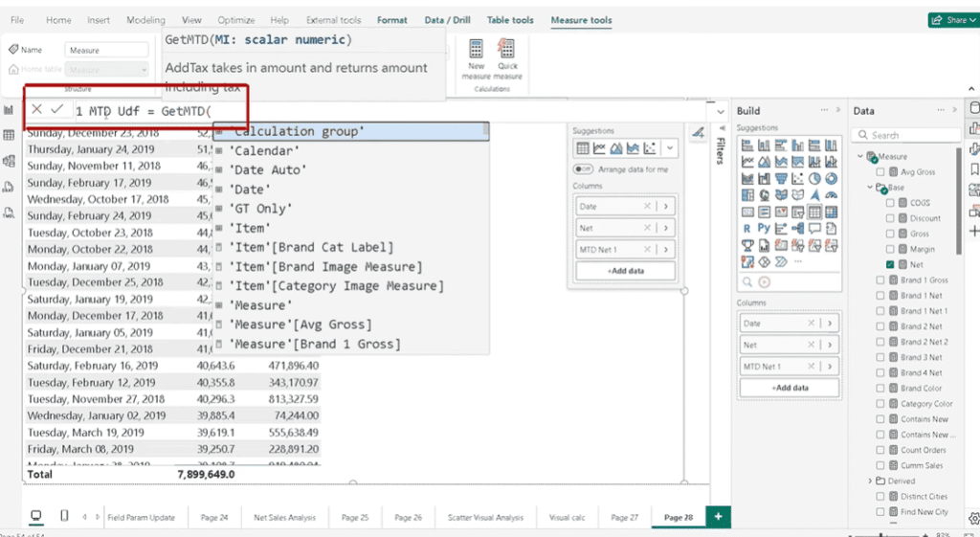The image size is (980, 537).
Task: Select the line chart visual in Build pane
Action: coord(747,162)
